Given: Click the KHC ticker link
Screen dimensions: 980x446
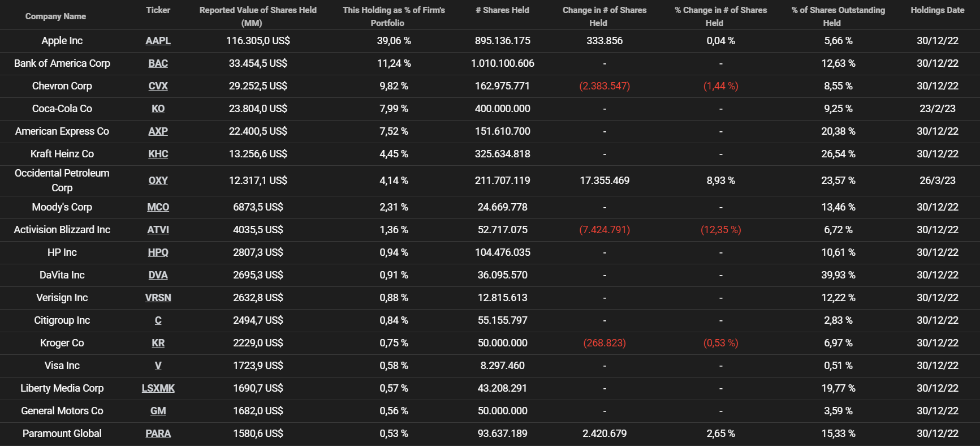Looking at the screenshot, I should (158, 154).
